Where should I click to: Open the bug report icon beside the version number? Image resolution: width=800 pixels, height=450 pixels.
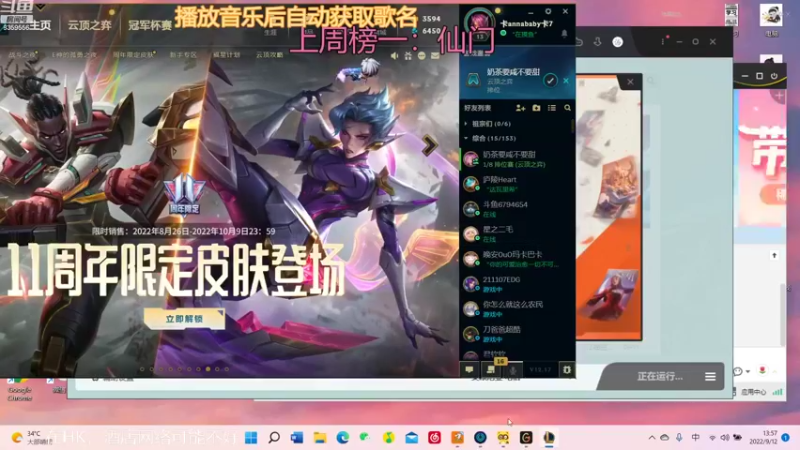[567, 370]
